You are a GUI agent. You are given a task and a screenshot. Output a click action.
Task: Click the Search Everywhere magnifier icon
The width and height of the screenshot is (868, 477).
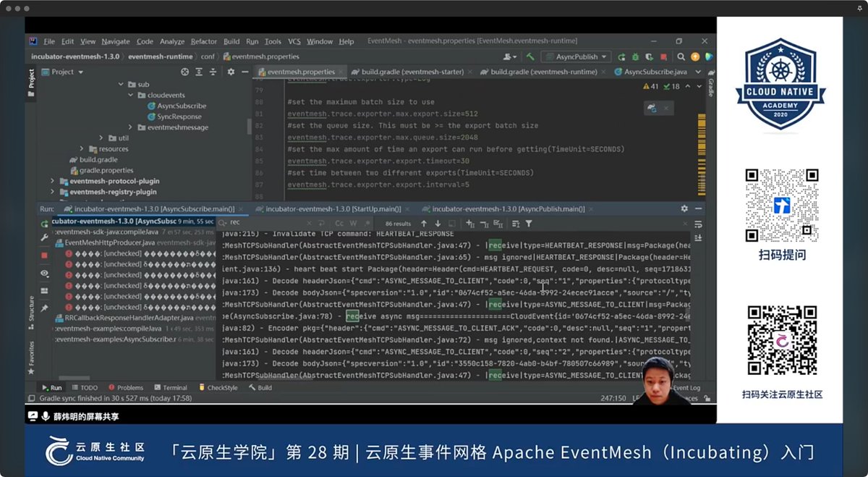681,56
